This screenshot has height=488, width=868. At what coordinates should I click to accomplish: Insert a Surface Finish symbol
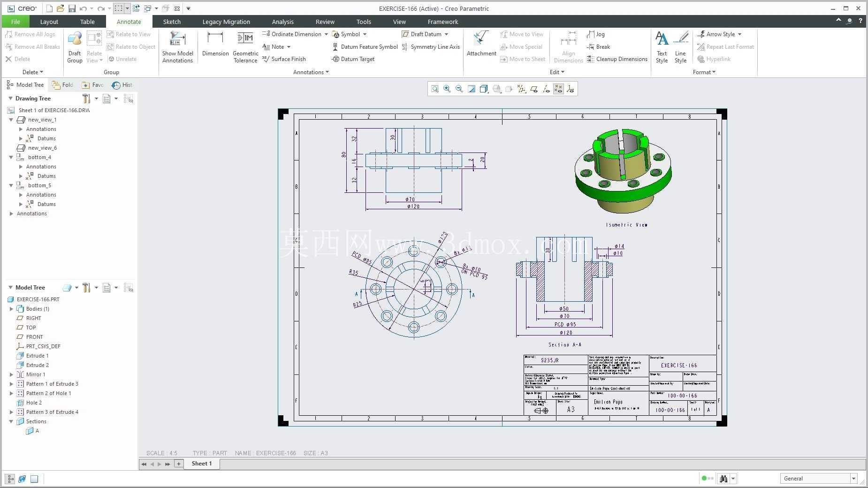click(x=284, y=59)
